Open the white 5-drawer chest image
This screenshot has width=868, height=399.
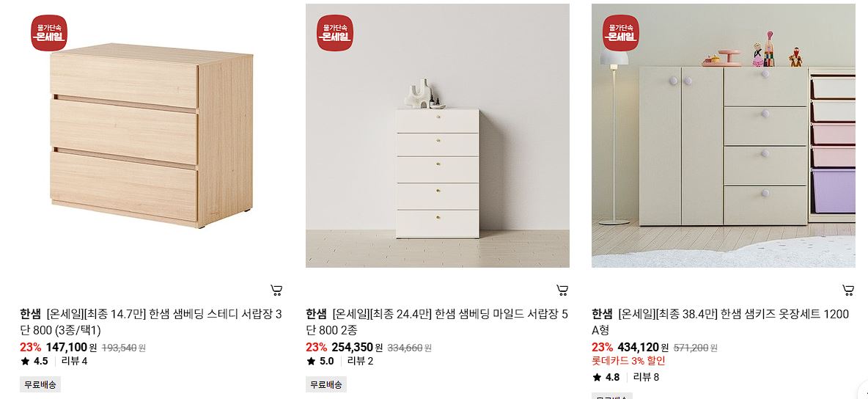click(x=438, y=136)
